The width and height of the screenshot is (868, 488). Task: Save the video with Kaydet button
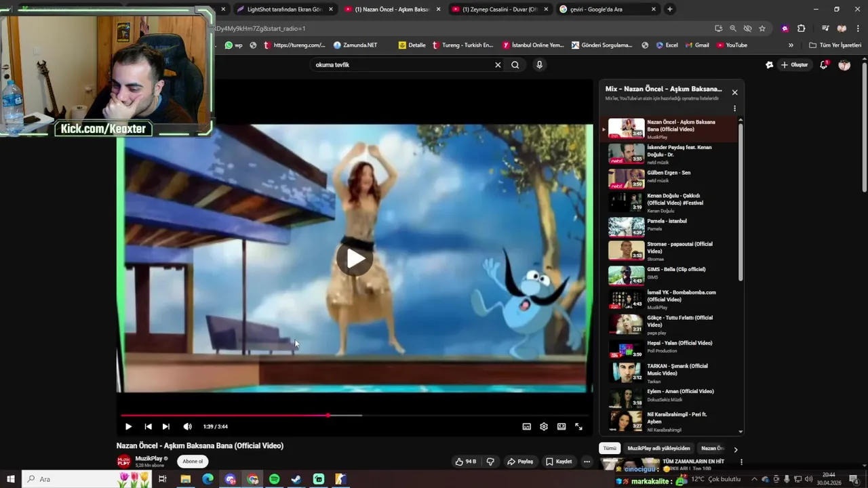pyautogui.click(x=559, y=462)
